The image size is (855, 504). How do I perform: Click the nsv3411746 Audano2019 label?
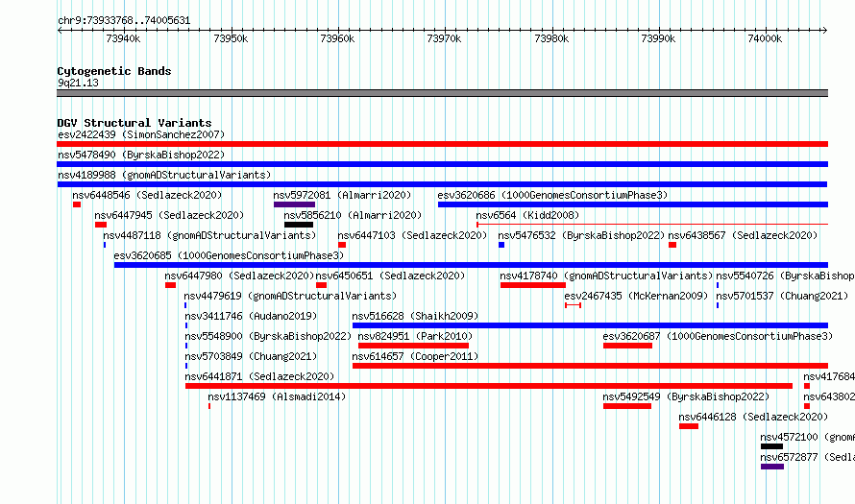click(x=251, y=316)
